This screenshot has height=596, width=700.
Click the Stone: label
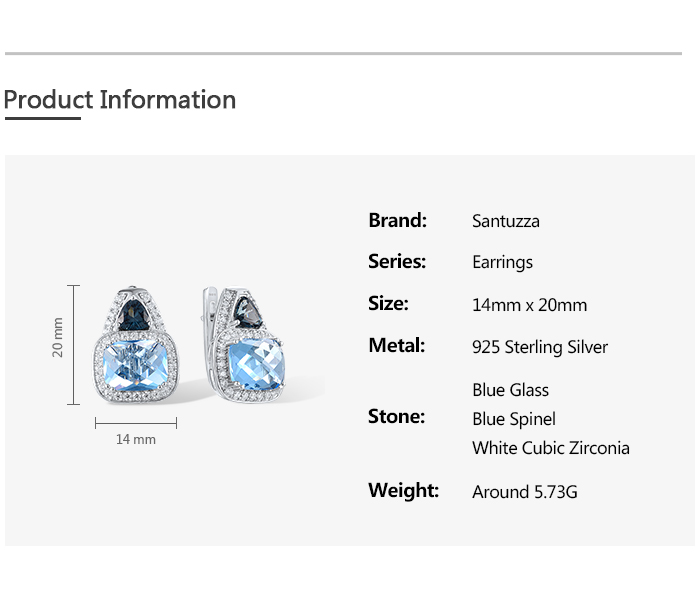(x=396, y=416)
